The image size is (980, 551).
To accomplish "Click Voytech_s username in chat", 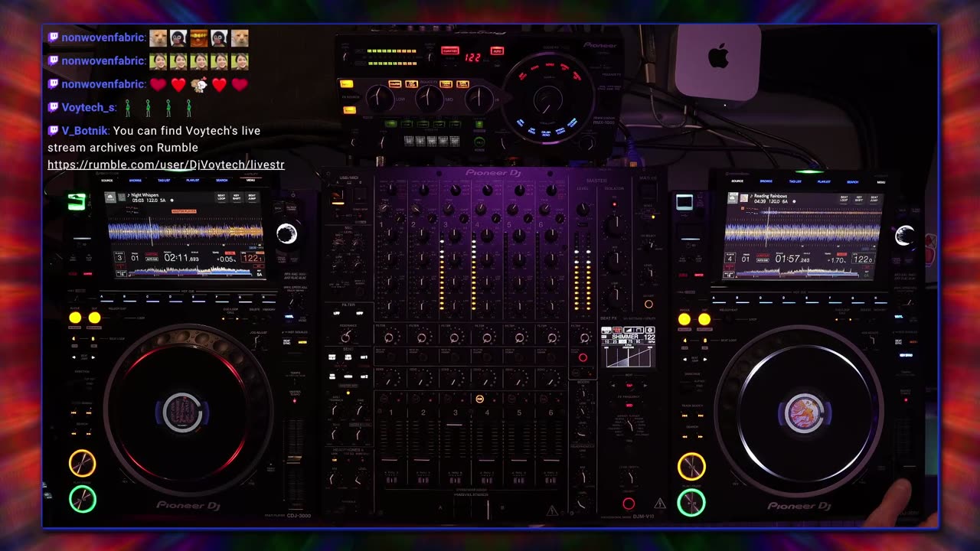I will tap(88, 108).
